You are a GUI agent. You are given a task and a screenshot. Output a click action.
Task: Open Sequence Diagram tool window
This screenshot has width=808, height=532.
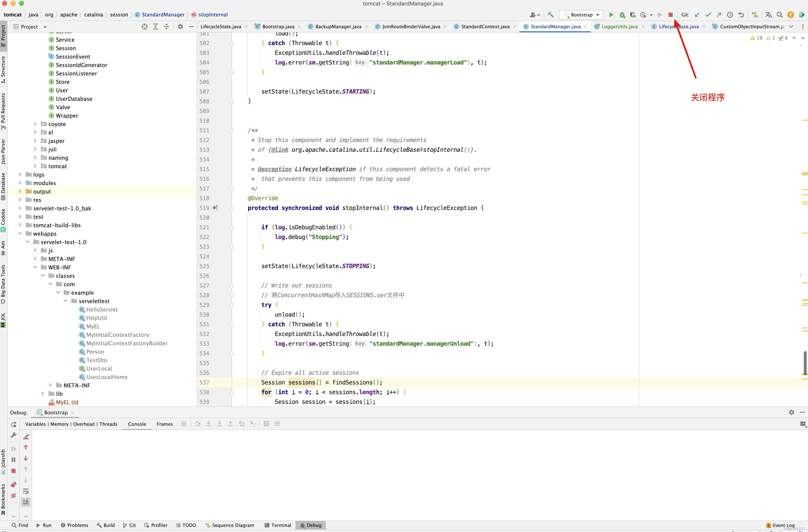pos(230,525)
